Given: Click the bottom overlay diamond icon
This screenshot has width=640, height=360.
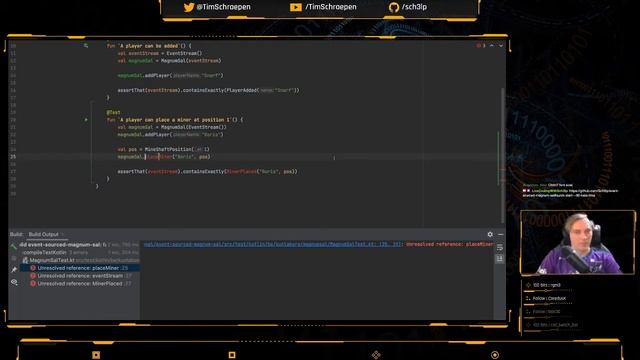Looking at the screenshot, I should 376,355.
